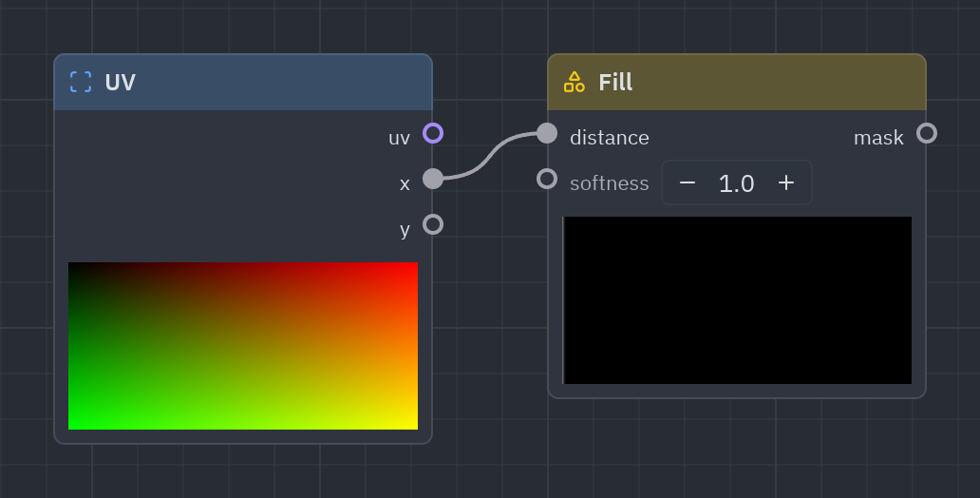Click the Fill node shapes icon

point(575,82)
